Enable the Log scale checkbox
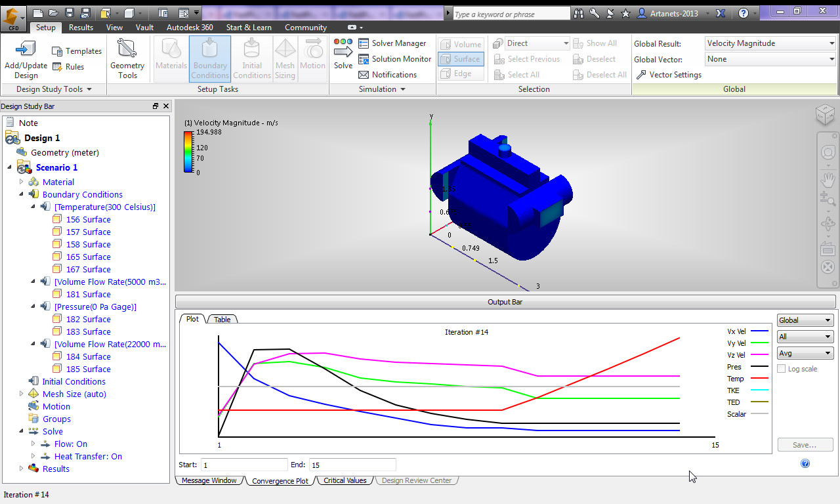This screenshot has height=504, width=840. coord(781,369)
